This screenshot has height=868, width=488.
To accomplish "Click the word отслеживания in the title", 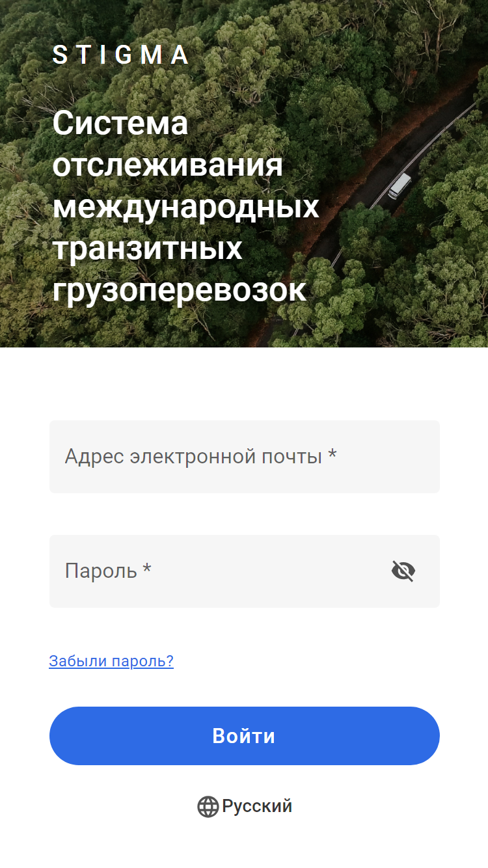I will (x=168, y=165).
